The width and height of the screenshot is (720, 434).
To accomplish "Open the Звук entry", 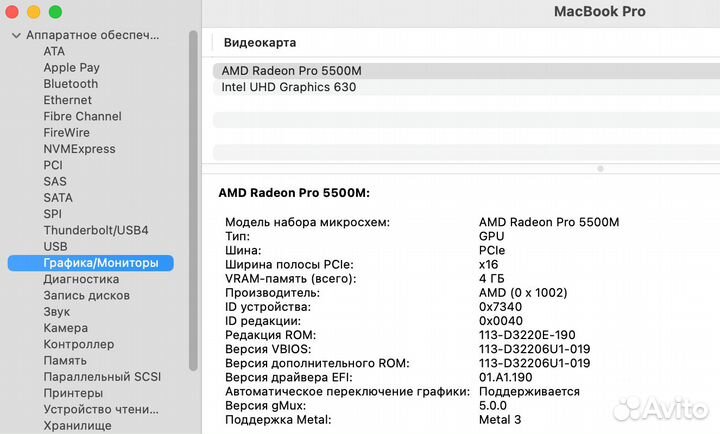I will (57, 312).
